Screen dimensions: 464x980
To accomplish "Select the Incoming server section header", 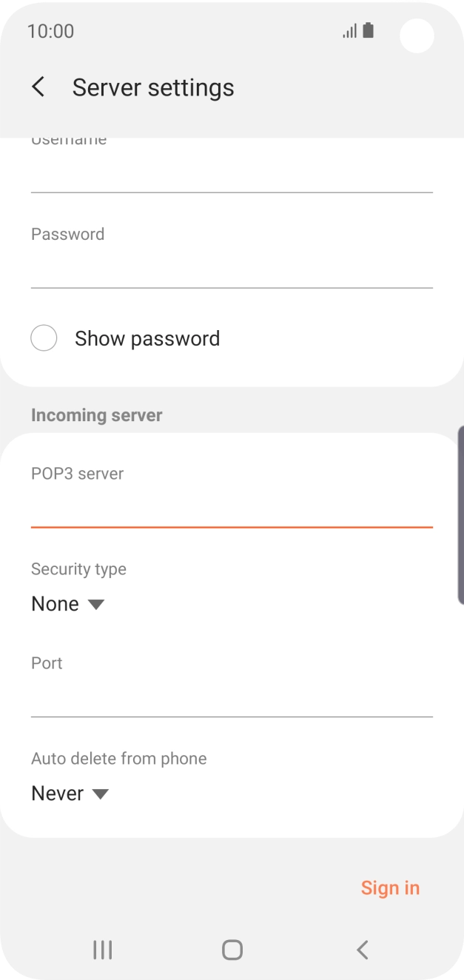I will [x=96, y=415].
